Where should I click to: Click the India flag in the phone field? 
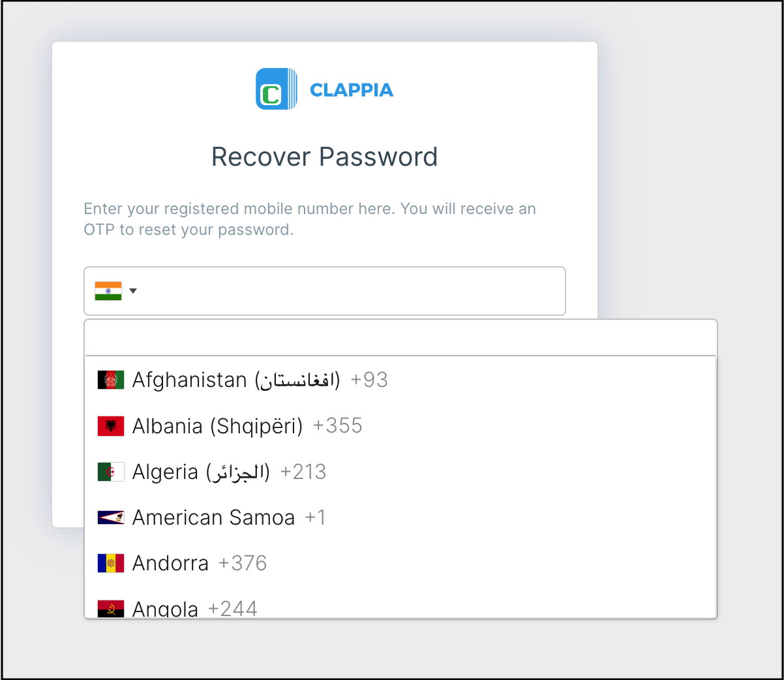(x=108, y=290)
